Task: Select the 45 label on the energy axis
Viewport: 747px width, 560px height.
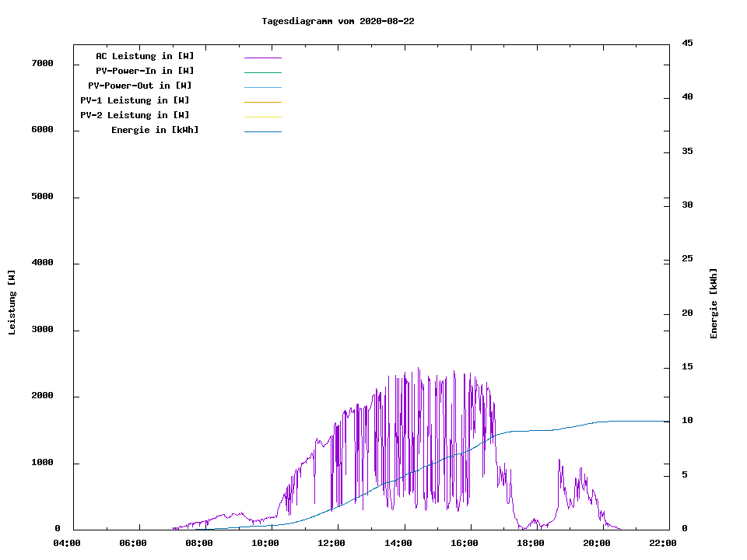Action: tap(687, 43)
